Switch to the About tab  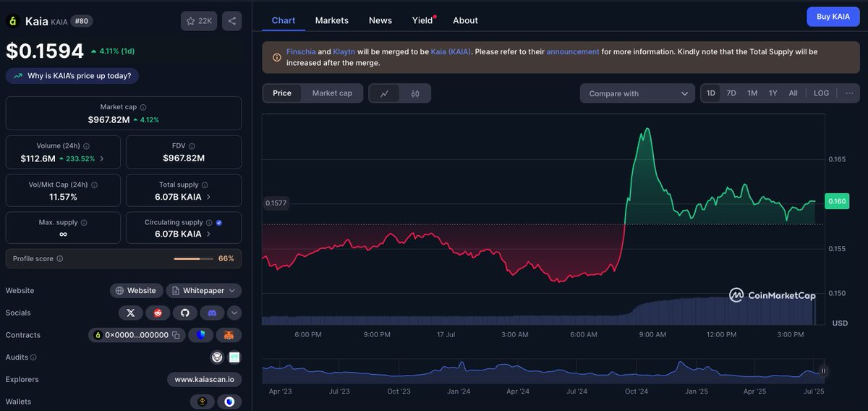coord(466,20)
